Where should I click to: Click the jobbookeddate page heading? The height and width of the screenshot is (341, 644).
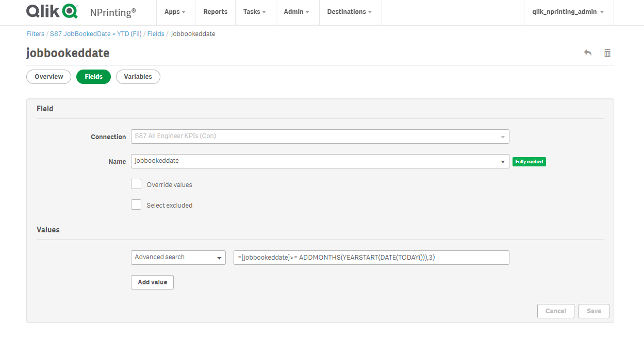tap(68, 54)
